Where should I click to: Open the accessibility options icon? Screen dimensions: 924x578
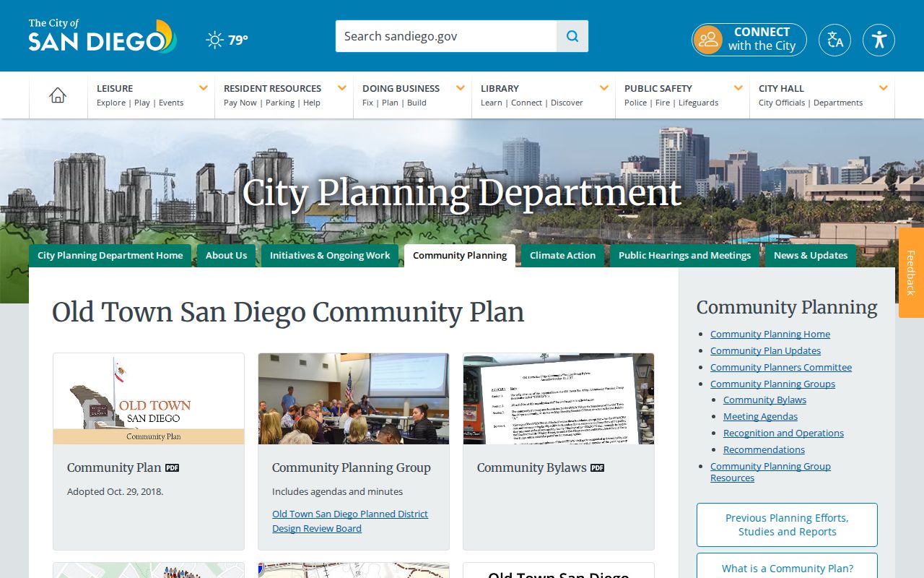tap(879, 40)
